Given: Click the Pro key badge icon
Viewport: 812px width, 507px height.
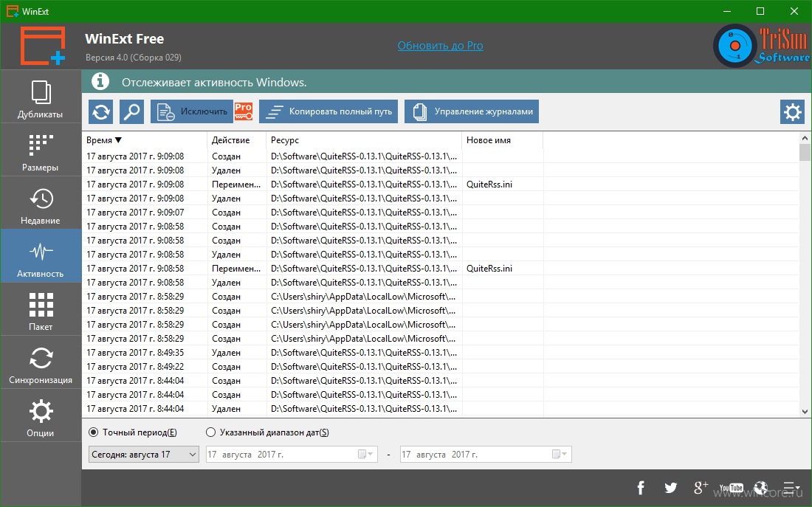Looking at the screenshot, I should tap(244, 112).
